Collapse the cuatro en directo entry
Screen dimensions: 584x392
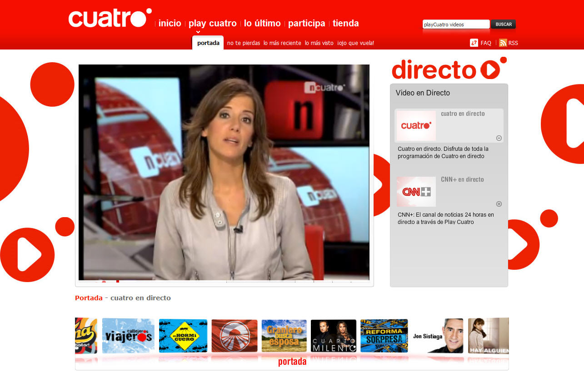499,138
